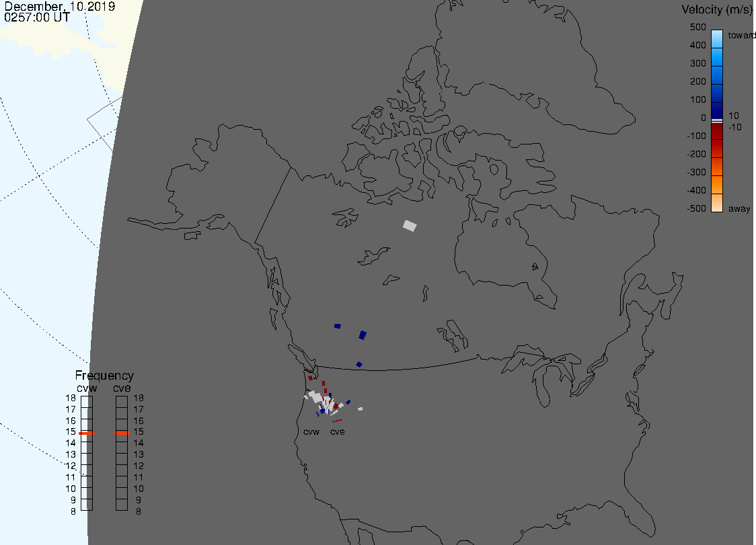756x545 pixels.
Task: Click the 500 value on velocity scale
Action: click(x=697, y=27)
